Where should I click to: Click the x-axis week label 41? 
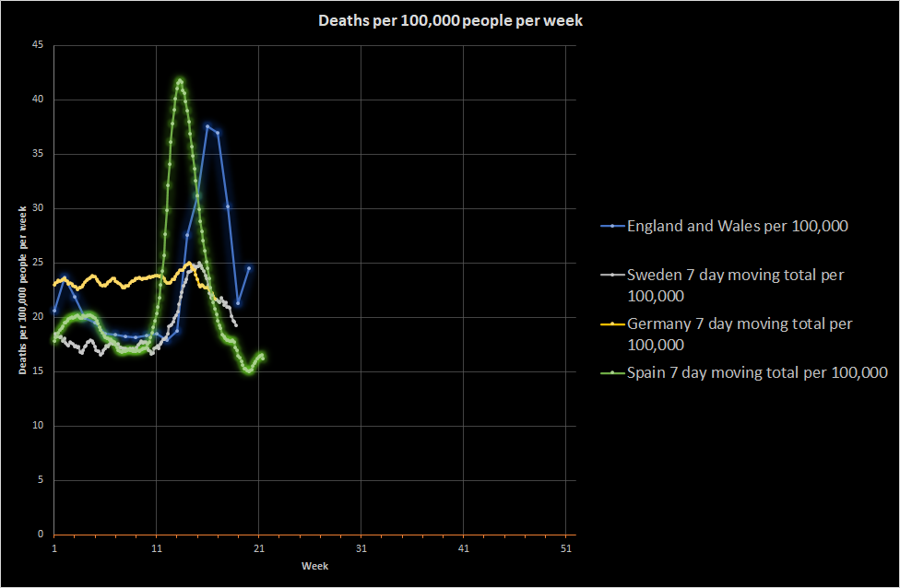pyautogui.click(x=464, y=549)
